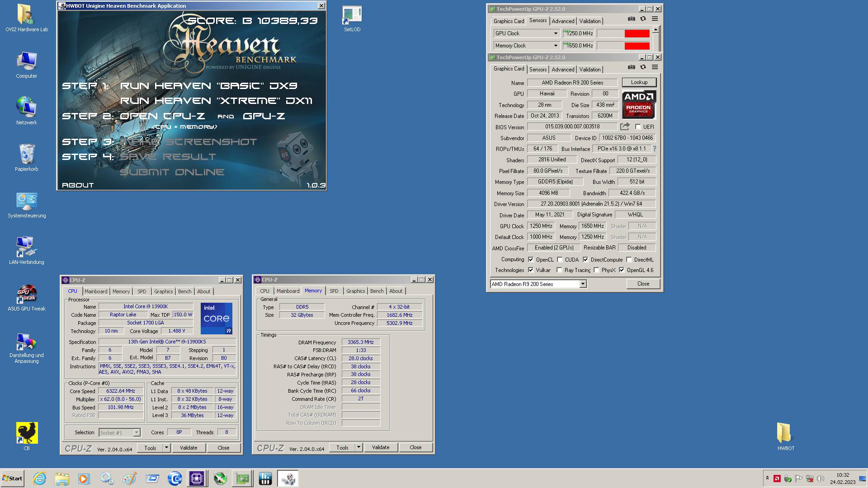Toggle the Ray Tracing checkbox
The image size is (868, 488).
(x=559, y=270)
